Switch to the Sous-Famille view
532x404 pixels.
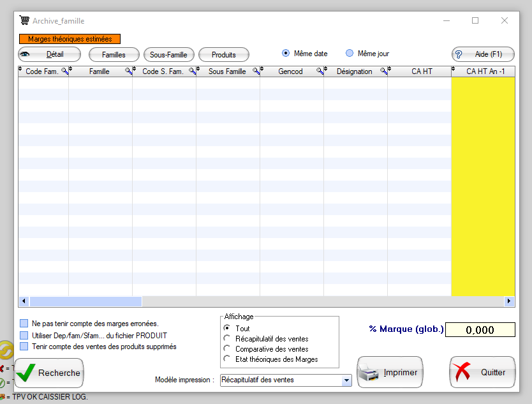pos(168,55)
